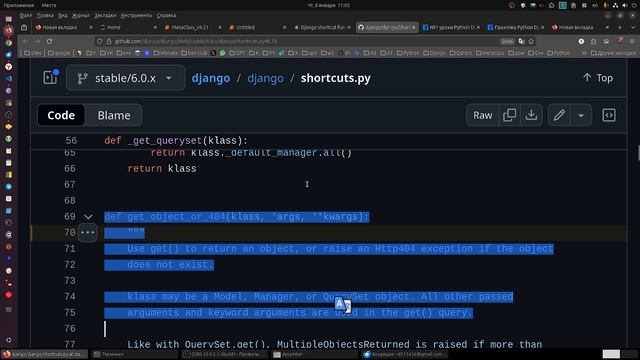The height and width of the screenshot is (360, 640).
Task: Open the Raw file view
Action: tap(482, 116)
